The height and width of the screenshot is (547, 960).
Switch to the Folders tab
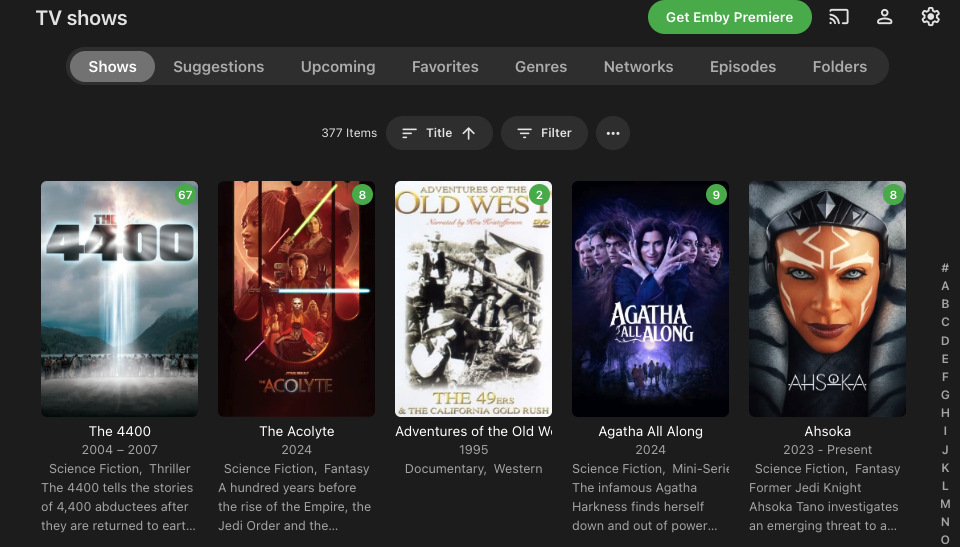(x=839, y=66)
